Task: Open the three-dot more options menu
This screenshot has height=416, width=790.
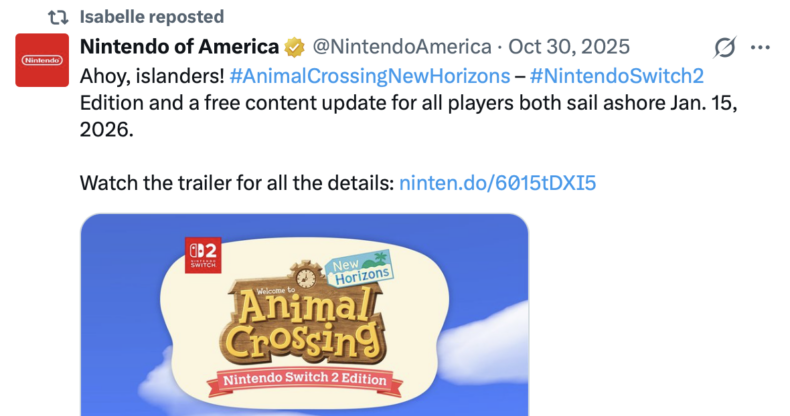Action: [x=760, y=47]
